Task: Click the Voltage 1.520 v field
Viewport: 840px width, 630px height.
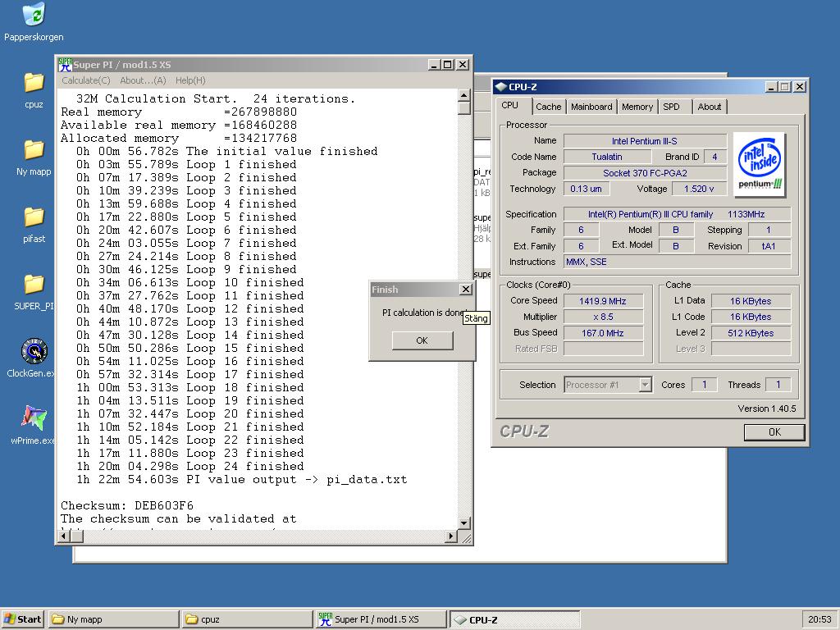Action: (x=700, y=189)
